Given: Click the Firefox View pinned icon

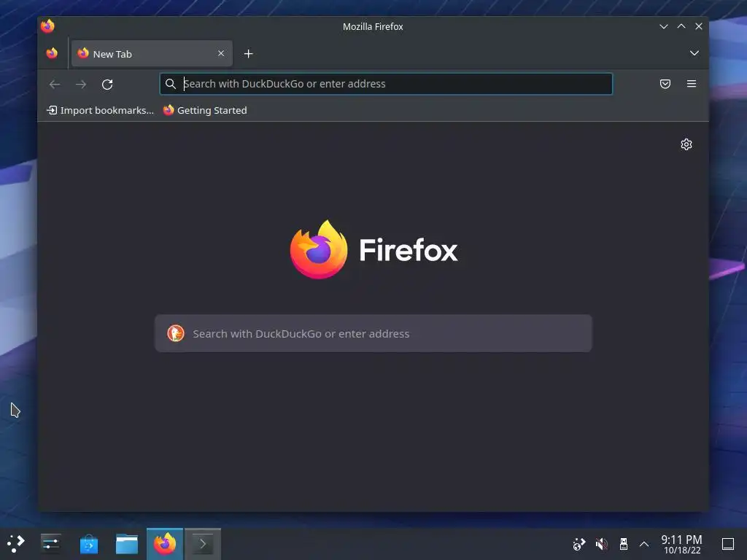Looking at the screenshot, I should point(52,53).
